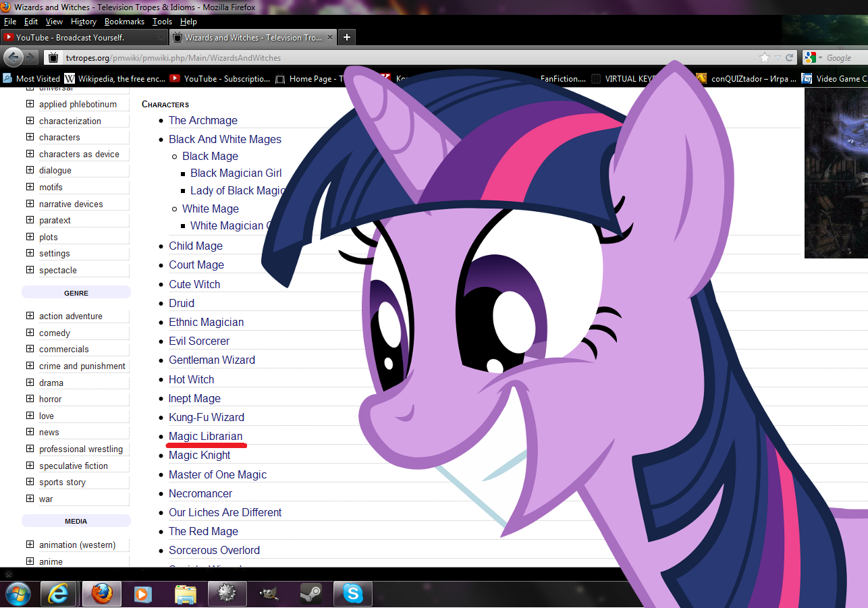Open the Windows Start menu
This screenshot has height=608, width=868.
point(17,593)
